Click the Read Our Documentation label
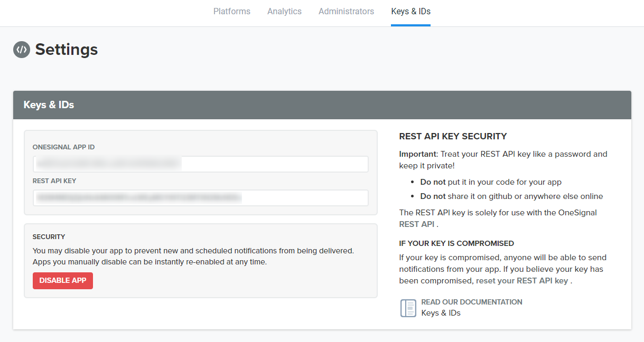This screenshot has height=342, width=644. [472, 302]
